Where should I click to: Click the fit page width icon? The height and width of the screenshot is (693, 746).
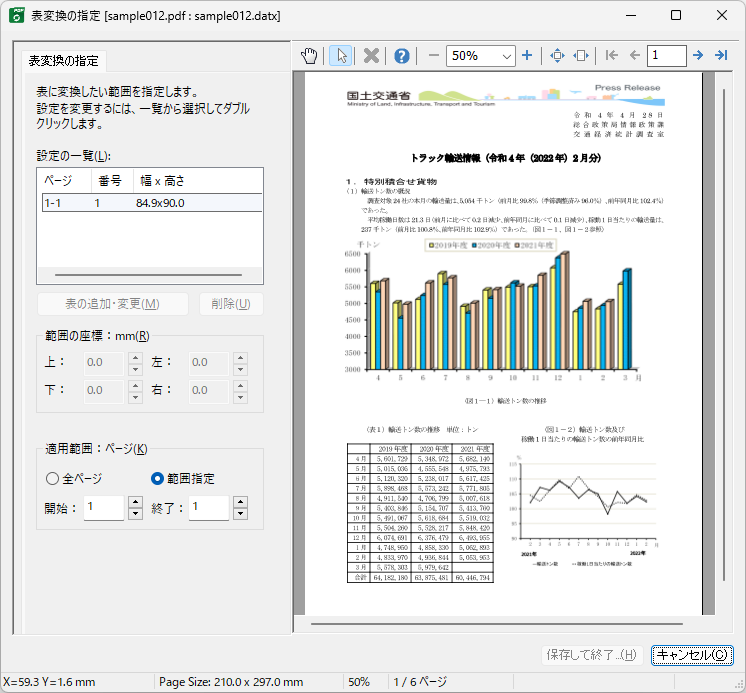click(x=581, y=56)
